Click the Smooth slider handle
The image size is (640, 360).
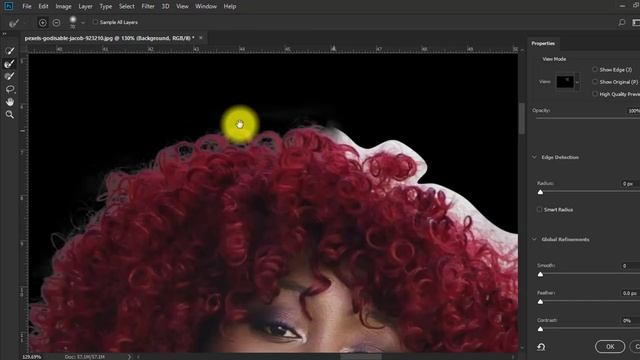click(540, 274)
